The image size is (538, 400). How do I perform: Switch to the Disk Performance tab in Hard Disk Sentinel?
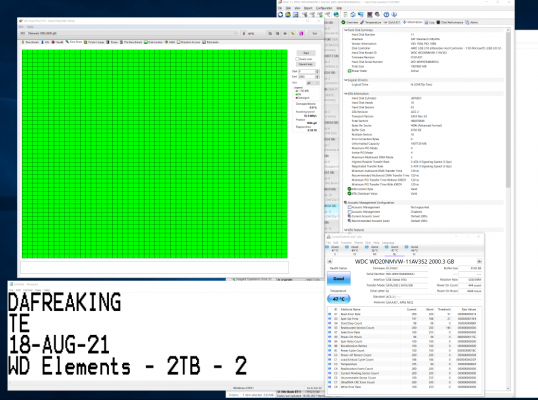click(x=449, y=22)
